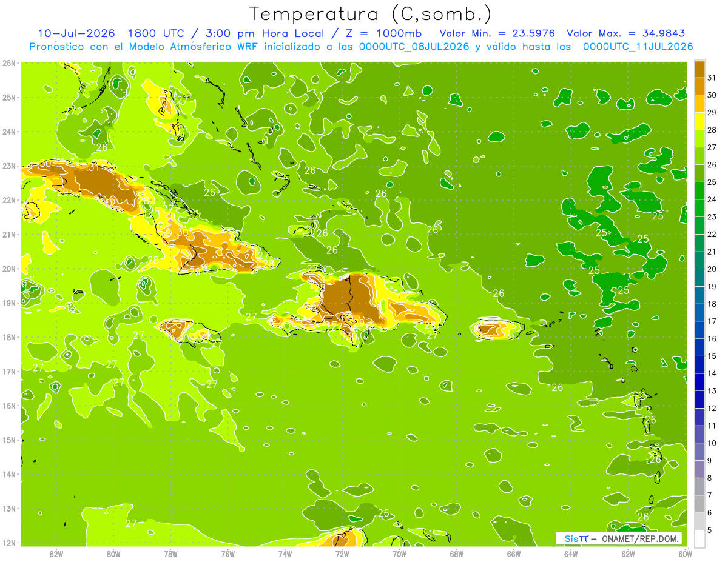Click the warm orange area over Jamaica
This screenshot has height=562, width=728.
[175, 329]
